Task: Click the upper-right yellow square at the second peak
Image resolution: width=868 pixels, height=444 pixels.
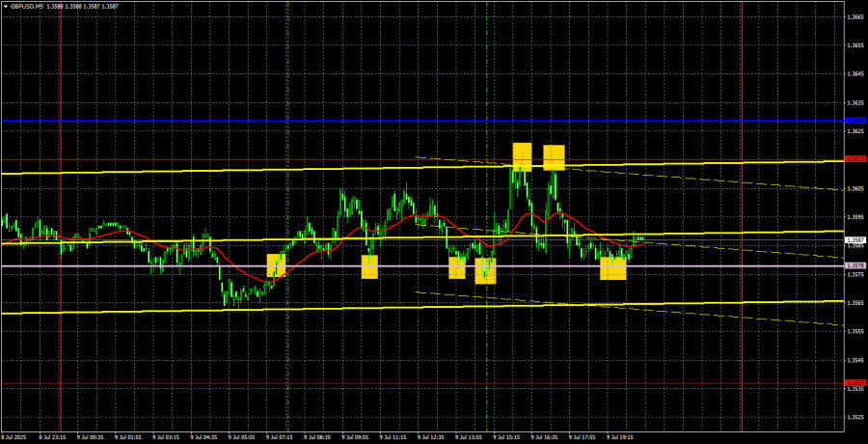Action: tap(554, 156)
